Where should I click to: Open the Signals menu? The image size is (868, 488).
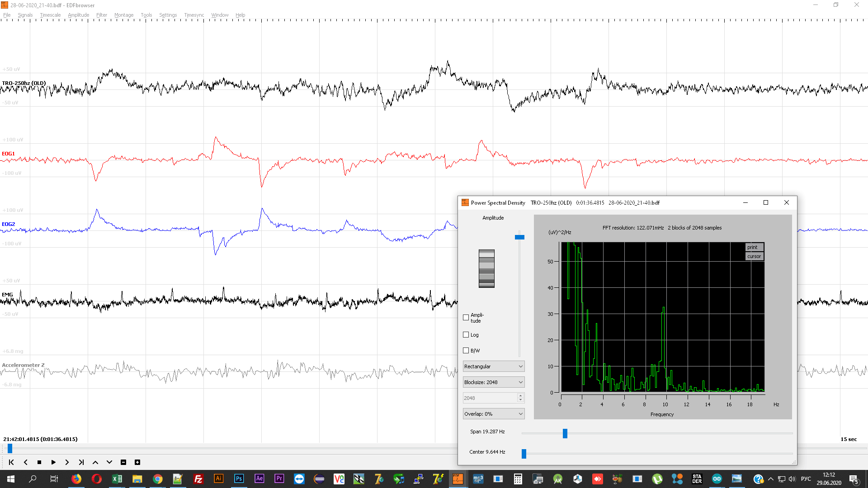[x=25, y=15]
